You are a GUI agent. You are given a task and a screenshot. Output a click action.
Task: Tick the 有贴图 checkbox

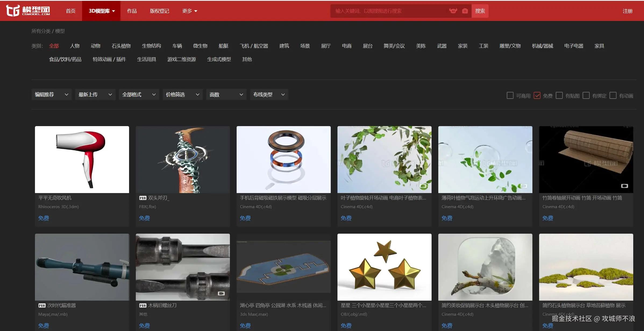coord(559,95)
